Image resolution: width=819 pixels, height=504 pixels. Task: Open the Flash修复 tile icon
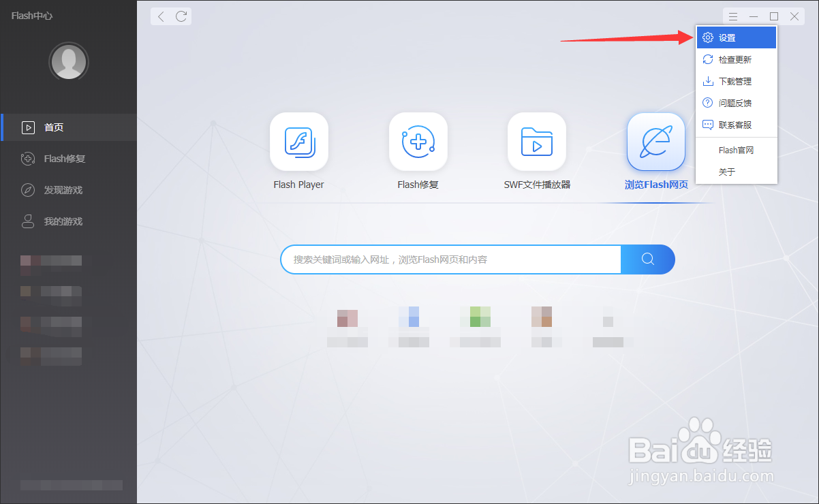[418, 142]
